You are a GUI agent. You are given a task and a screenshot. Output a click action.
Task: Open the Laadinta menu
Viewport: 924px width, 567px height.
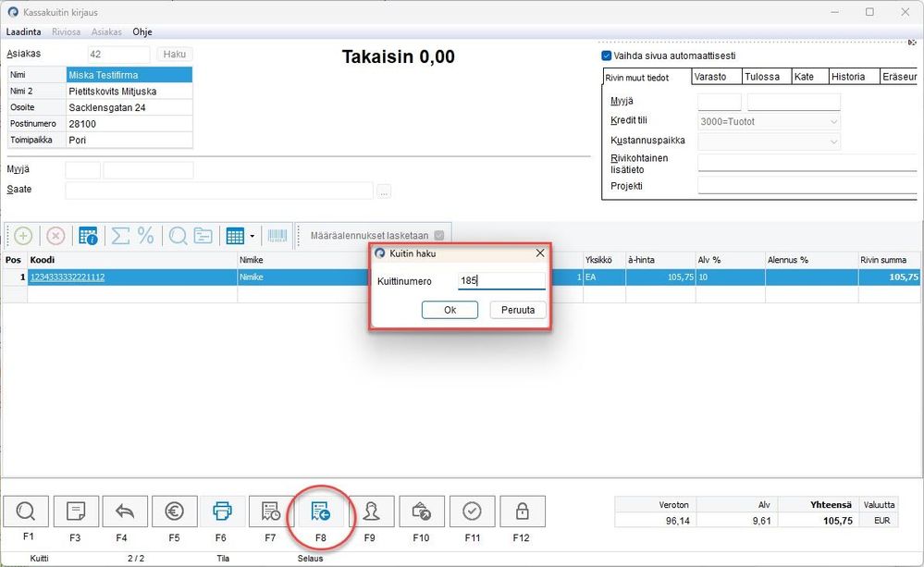23,31
